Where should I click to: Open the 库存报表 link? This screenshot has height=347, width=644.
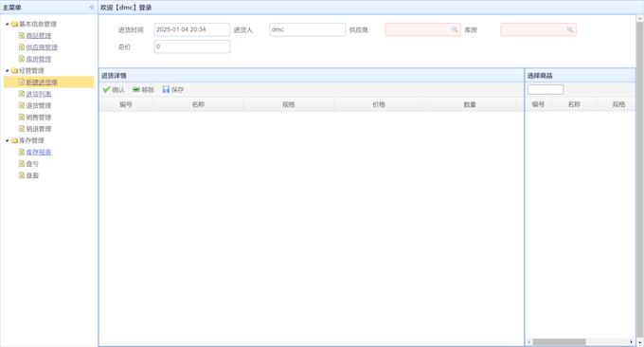[39, 152]
